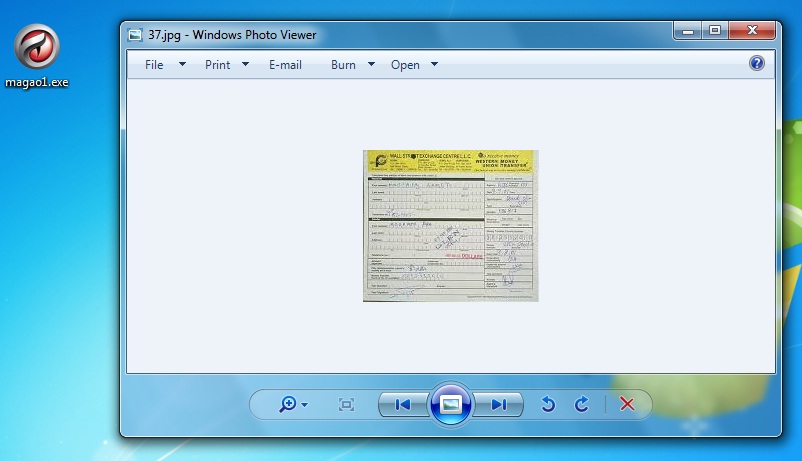Click the '37.jpg - Windows Photo Viewer' title text
The height and width of the screenshot is (461, 802).
(232, 35)
